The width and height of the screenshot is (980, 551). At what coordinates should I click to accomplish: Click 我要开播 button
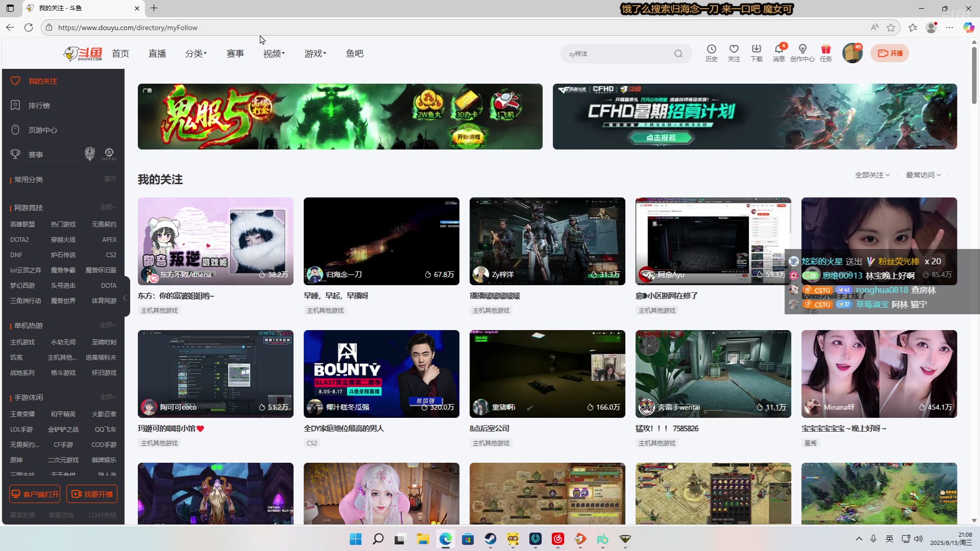92,494
